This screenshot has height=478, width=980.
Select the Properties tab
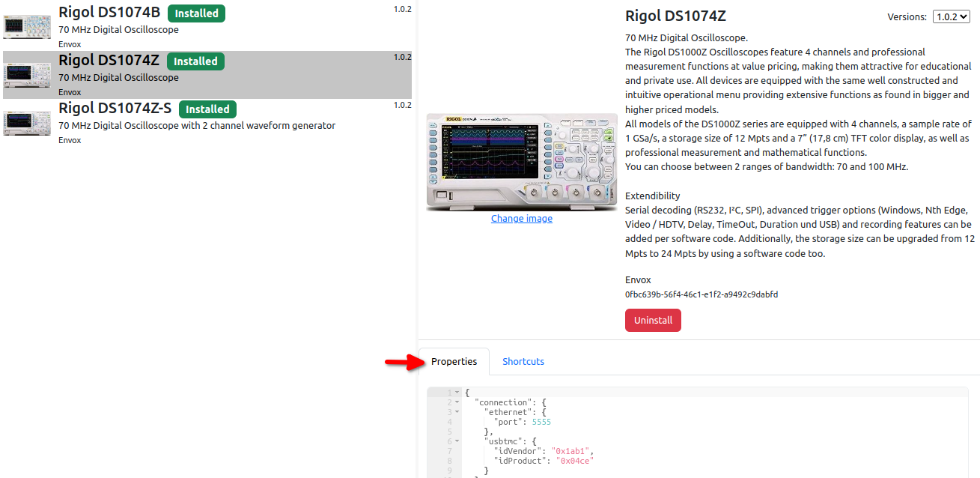coord(454,361)
